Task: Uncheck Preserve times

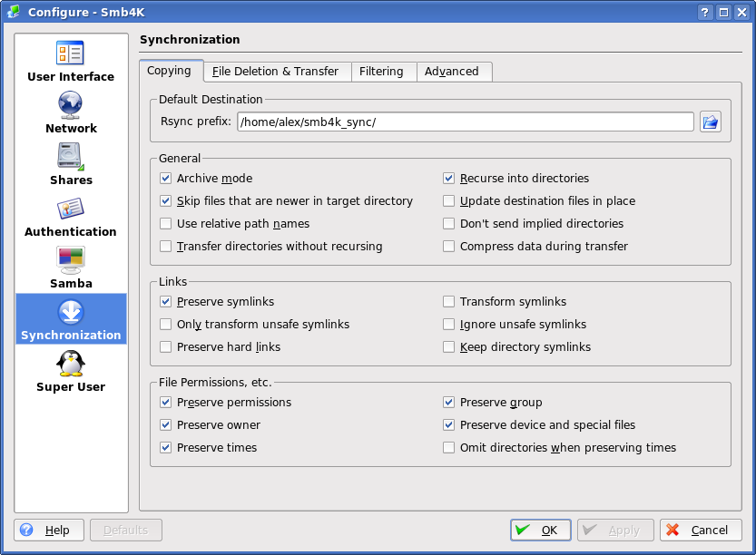Action: [165, 448]
